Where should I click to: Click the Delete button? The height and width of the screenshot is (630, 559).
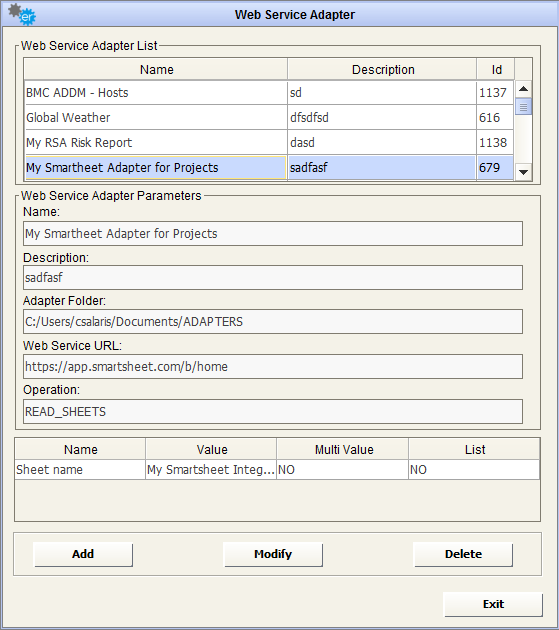coord(463,554)
